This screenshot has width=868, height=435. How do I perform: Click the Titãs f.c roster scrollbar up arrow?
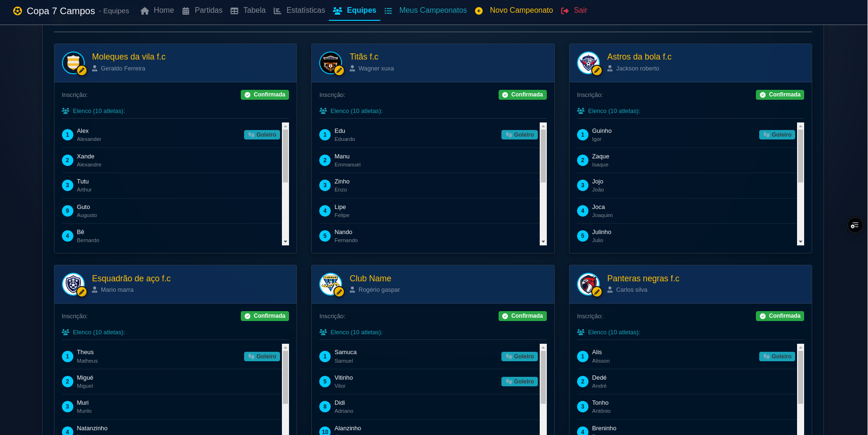pyautogui.click(x=543, y=126)
